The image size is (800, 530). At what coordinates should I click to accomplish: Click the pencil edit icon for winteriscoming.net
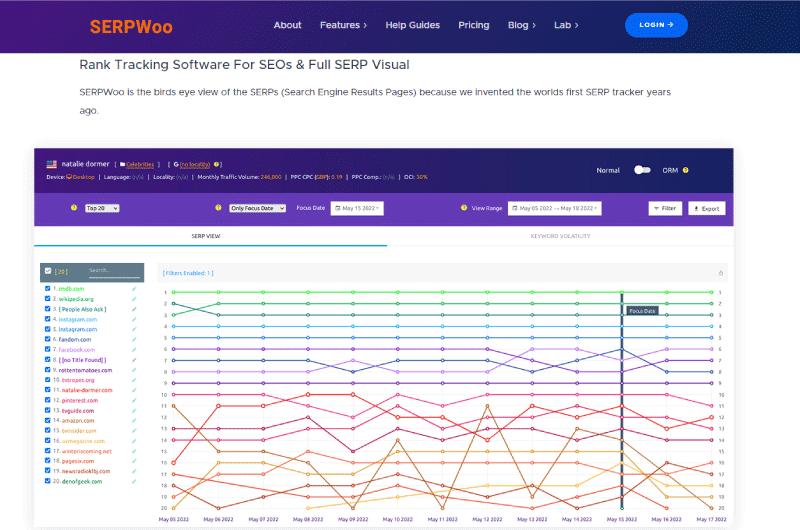point(134,451)
